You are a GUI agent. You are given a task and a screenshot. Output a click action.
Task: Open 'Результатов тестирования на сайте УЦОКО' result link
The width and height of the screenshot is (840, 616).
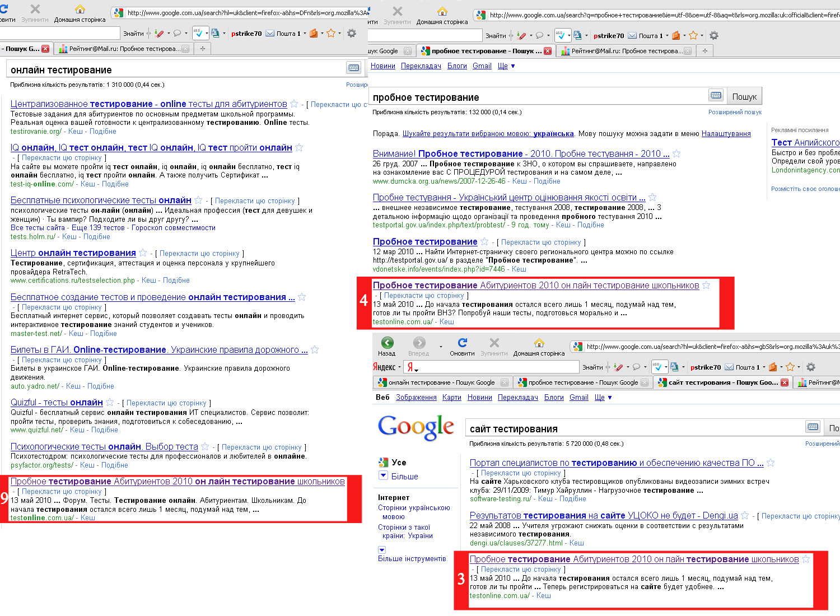pos(604,516)
